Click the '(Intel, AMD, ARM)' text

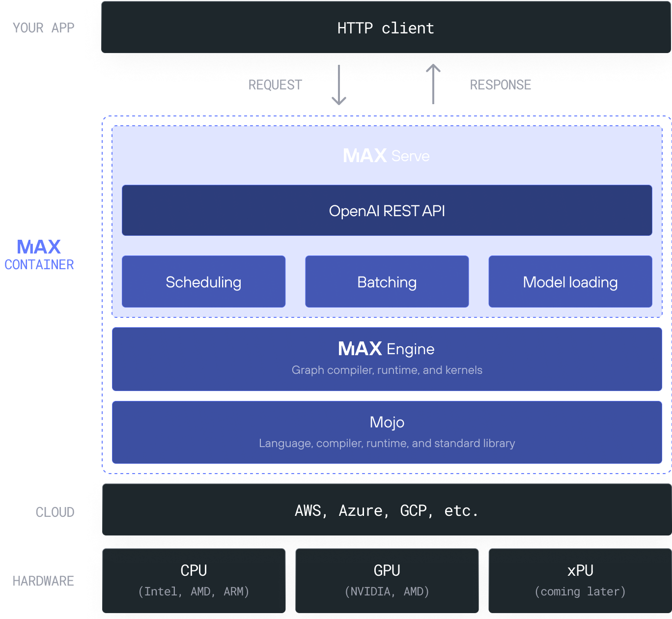(194, 591)
